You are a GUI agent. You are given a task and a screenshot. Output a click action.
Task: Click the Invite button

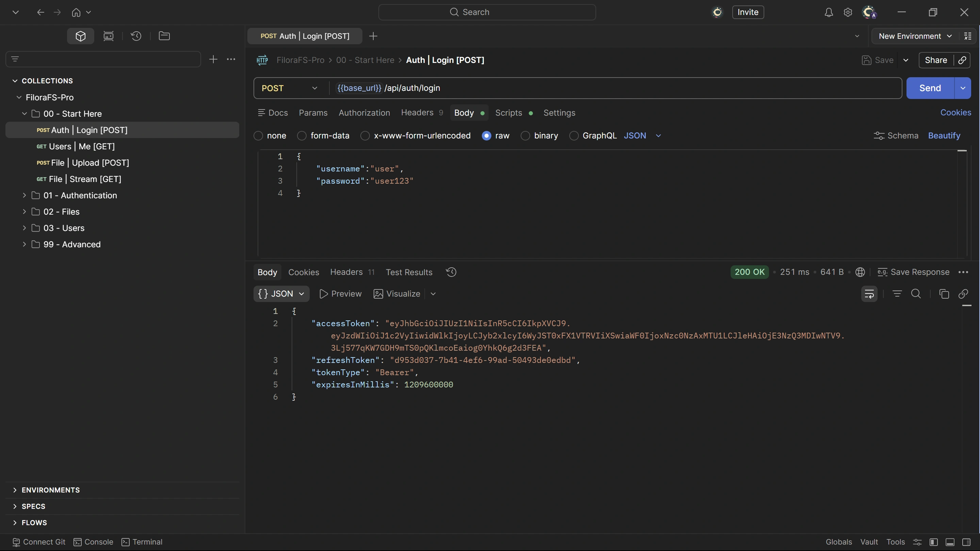point(748,12)
